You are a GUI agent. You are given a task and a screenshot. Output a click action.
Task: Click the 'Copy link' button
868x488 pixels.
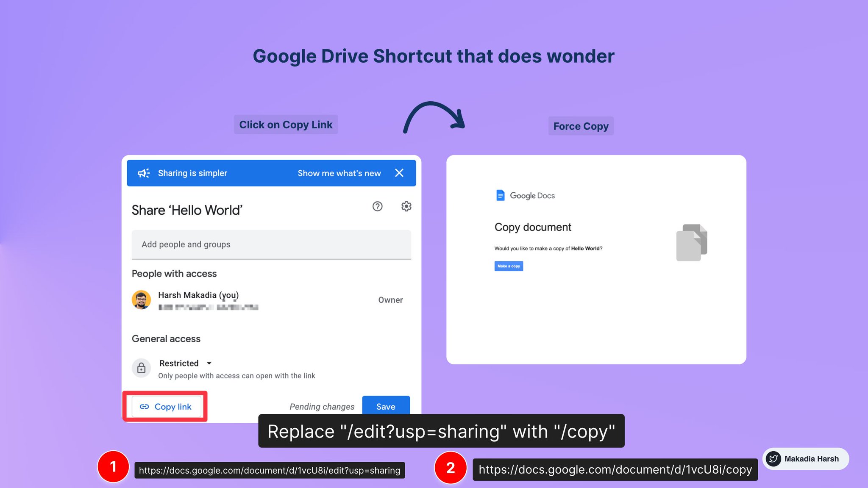coord(166,407)
